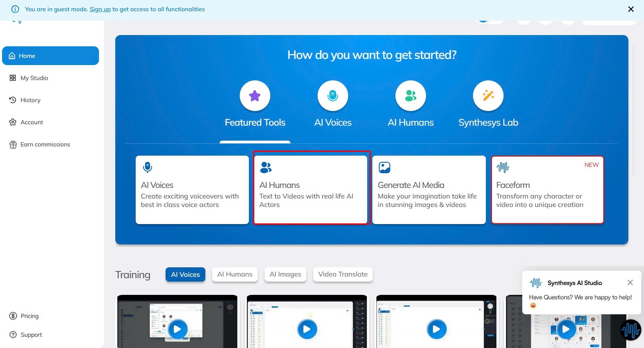The image size is (644, 348).
Task: Click the History clock icon
Action: (x=13, y=100)
